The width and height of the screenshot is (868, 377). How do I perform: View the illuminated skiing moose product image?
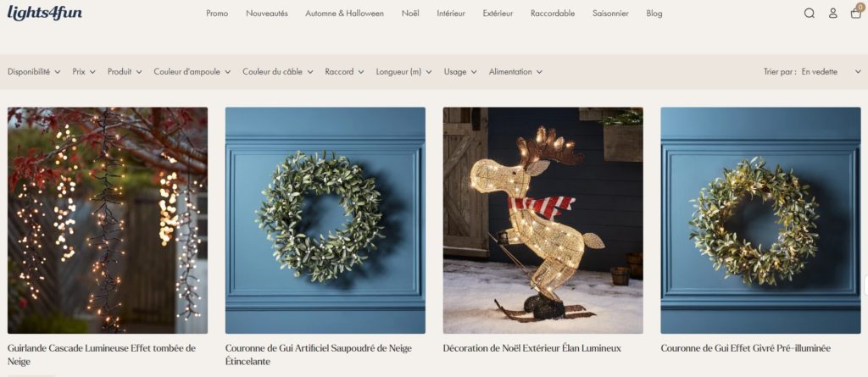(543, 220)
